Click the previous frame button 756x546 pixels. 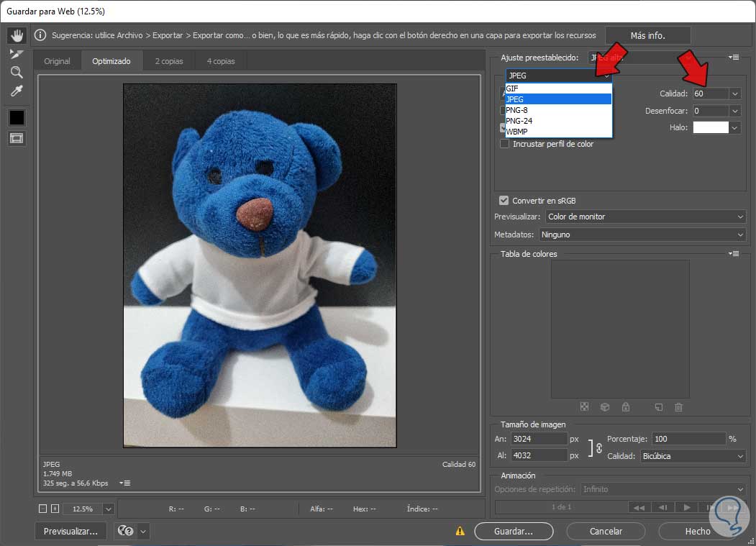point(663,507)
